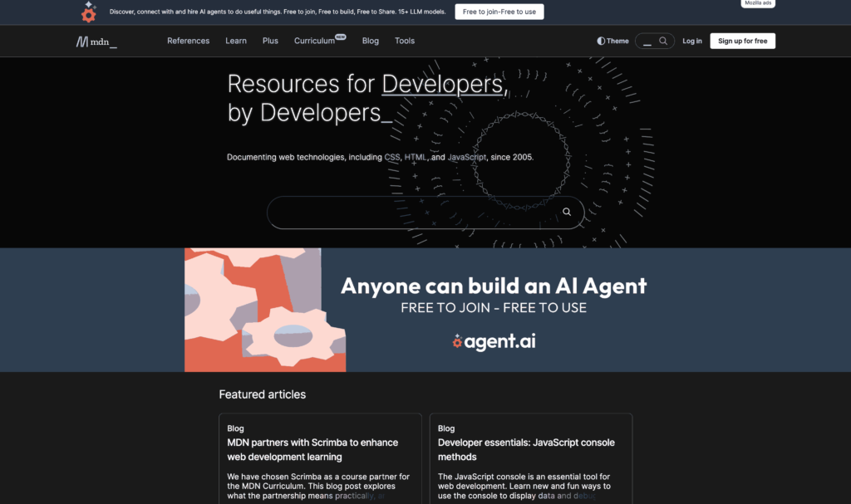Click the MDN logo in header
851x504 pixels.
[96, 42]
